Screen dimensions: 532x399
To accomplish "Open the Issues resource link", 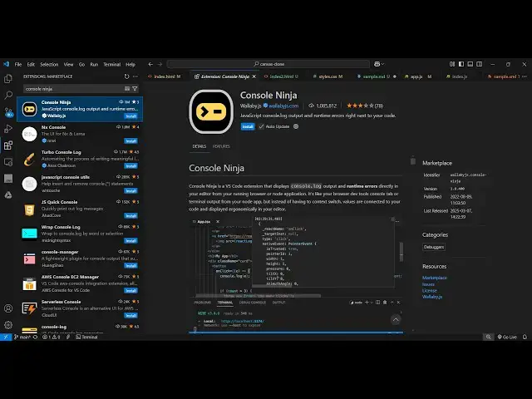I will point(428,284).
